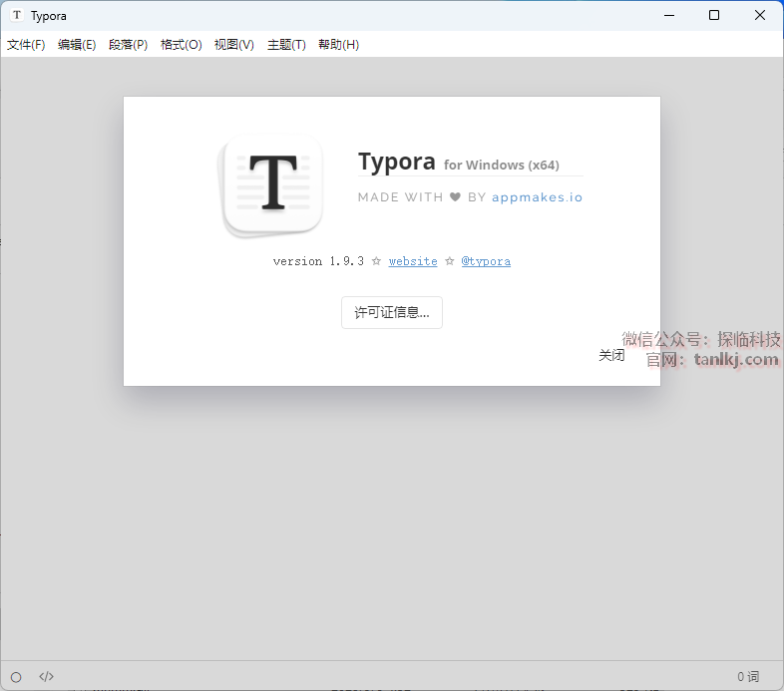The height and width of the screenshot is (691, 784).
Task: Toggle the sidebar using the status bar circle icon
Action: point(16,677)
